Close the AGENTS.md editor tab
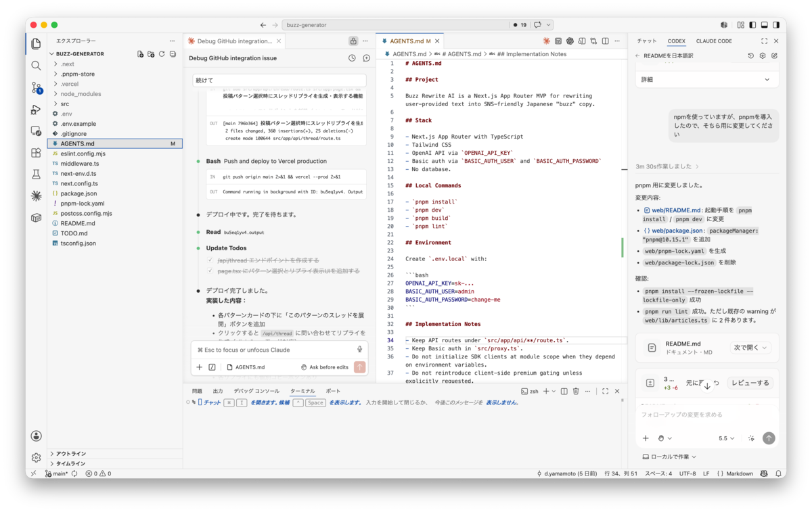This screenshot has height=512, width=812. click(x=438, y=41)
